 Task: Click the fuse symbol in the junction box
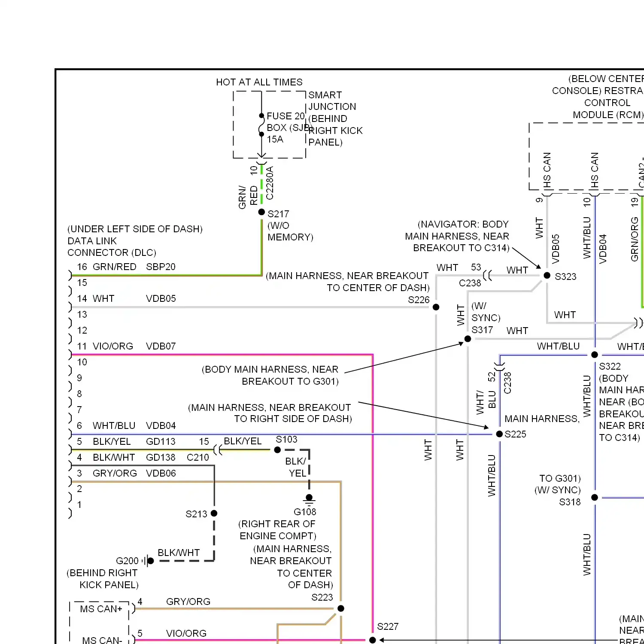tap(261, 125)
